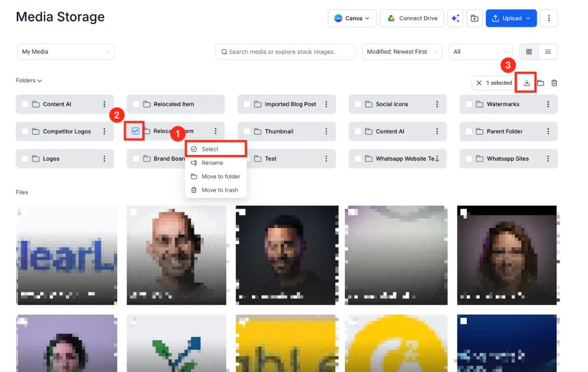588x372 pixels.
Task: Open the My Media dropdown
Action: (x=66, y=51)
